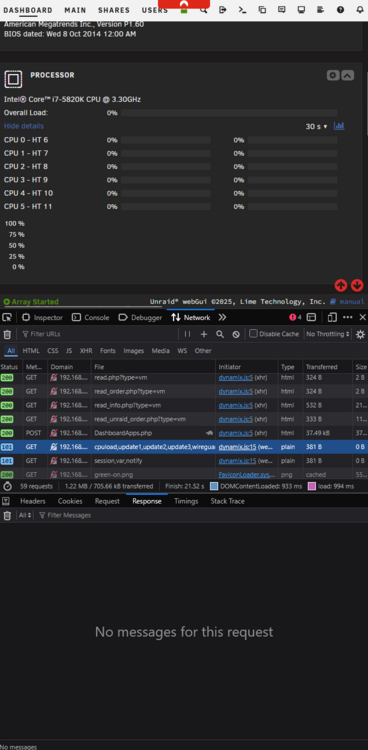This screenshot has width=368, height=750.
Task: Switch to the Console tab
Action: coord(90,318)
